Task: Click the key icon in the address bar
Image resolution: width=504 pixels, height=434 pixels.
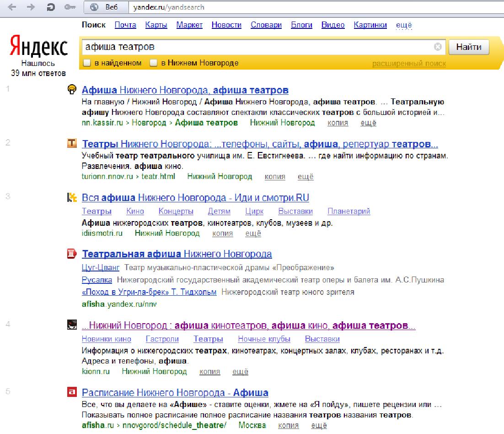Action: [70, 7]
